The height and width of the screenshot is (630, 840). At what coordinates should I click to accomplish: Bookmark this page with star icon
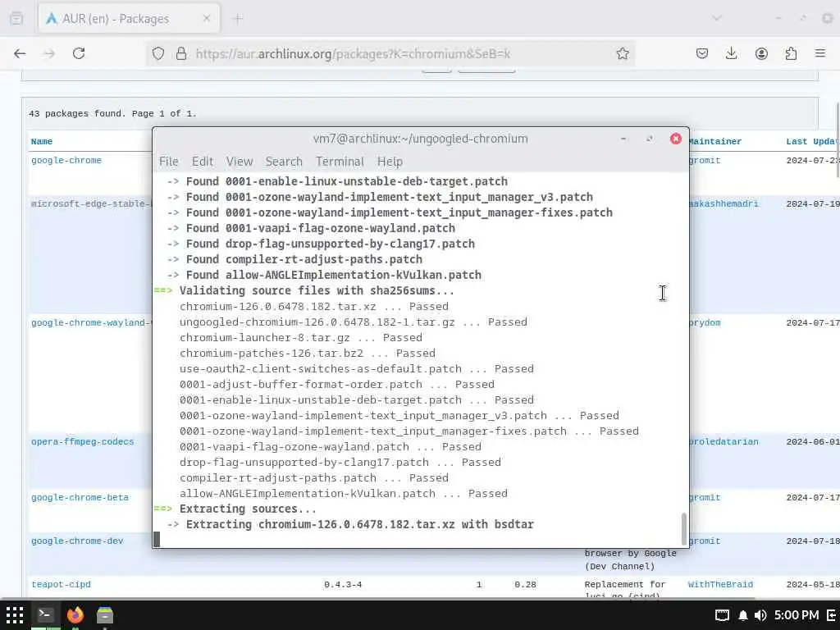622,53
